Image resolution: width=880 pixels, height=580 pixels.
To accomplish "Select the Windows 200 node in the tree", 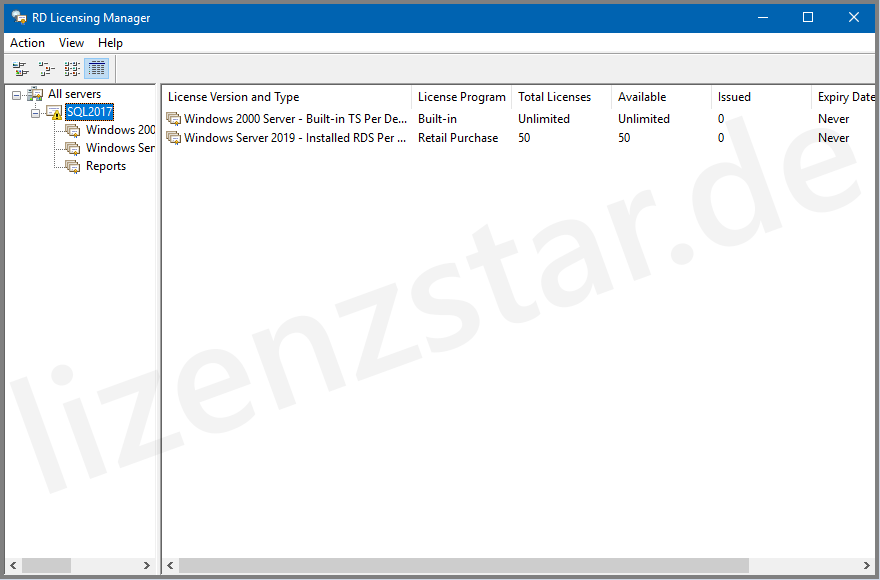I will click(x=120, y=130).
